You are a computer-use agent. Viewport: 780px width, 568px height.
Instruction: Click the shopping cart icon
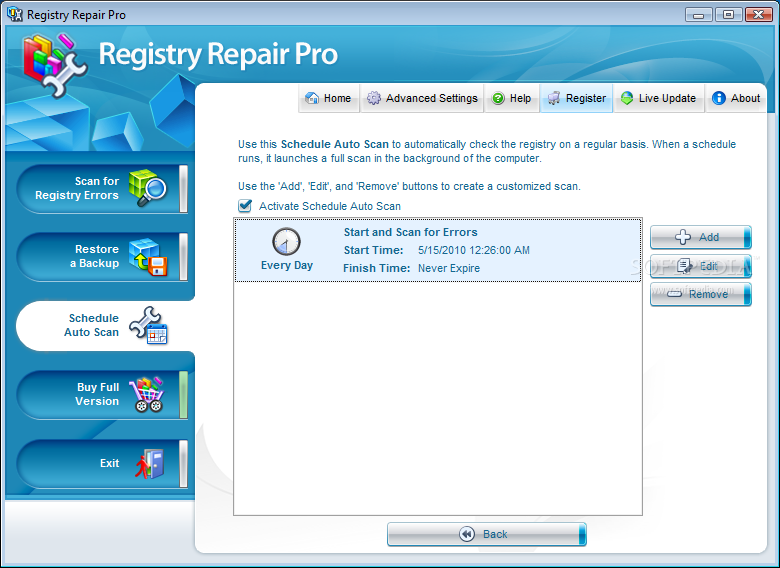tap(147, 394)
